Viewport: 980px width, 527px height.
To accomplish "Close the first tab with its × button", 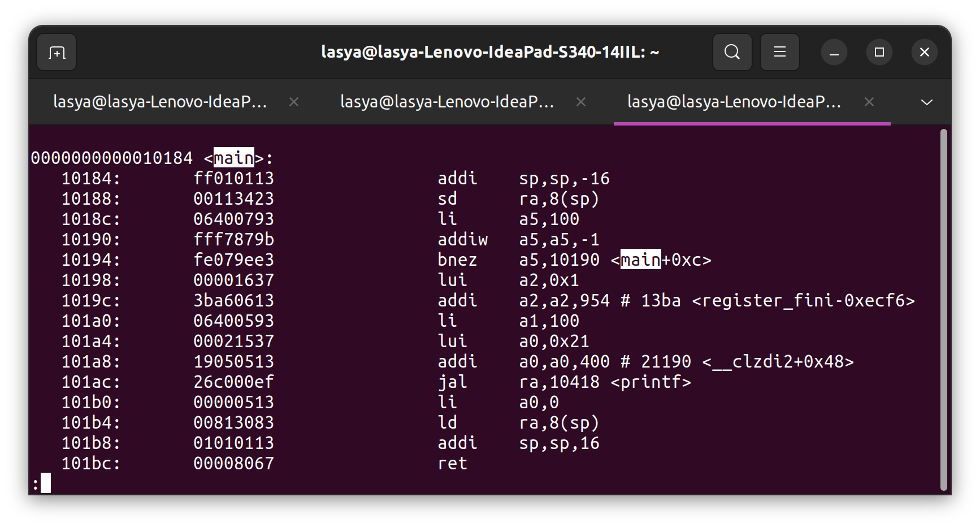I will tap(294, 102).
